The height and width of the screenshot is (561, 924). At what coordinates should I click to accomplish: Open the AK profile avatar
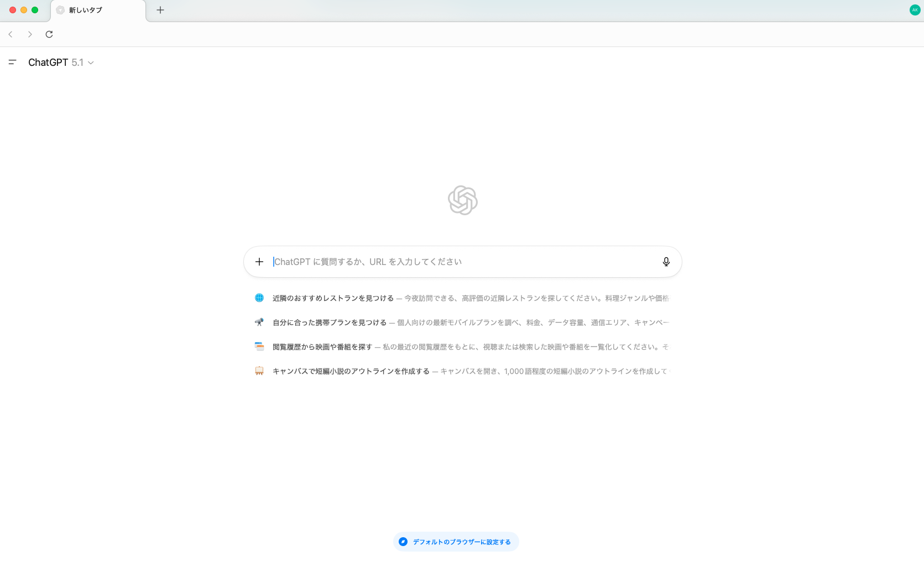point(915,10)
